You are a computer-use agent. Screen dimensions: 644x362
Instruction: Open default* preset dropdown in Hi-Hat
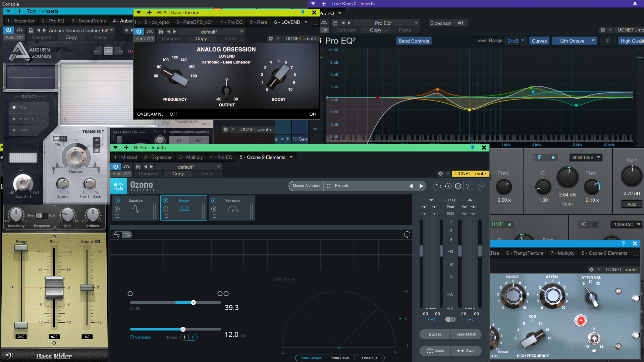219,167
